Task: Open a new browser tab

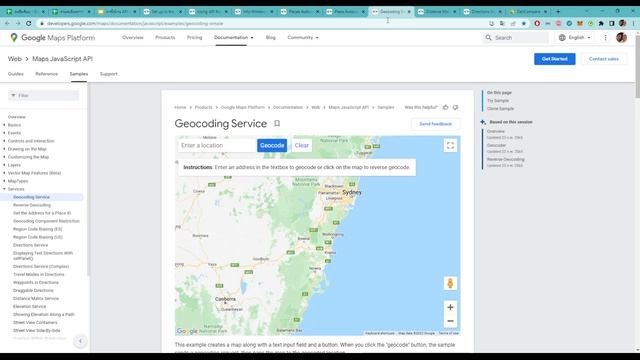Action: tap(558, 11)
